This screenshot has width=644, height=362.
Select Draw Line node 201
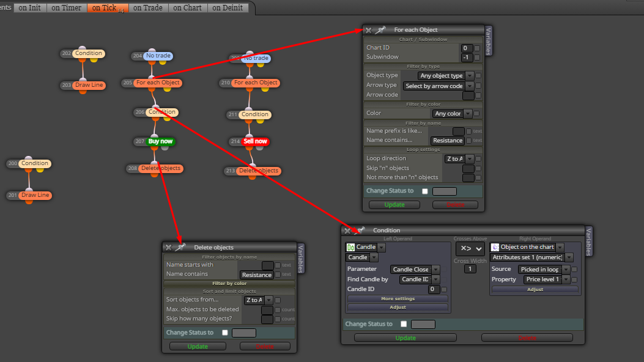click(x=35, y=195)
